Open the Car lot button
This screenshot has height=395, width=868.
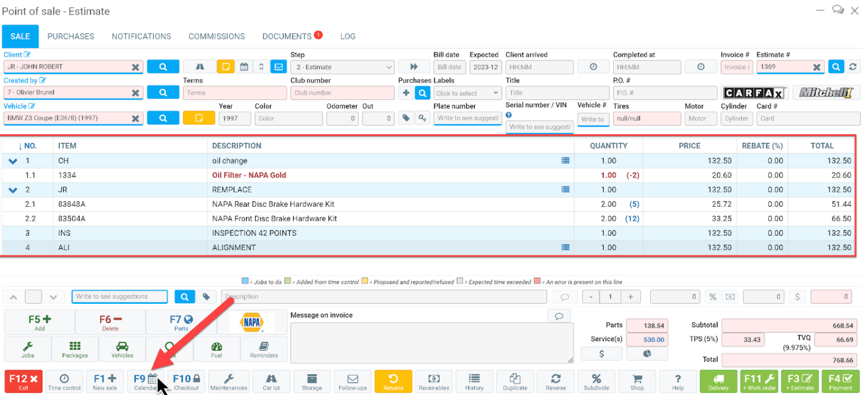pyautogui.click(x=271, y=382)
